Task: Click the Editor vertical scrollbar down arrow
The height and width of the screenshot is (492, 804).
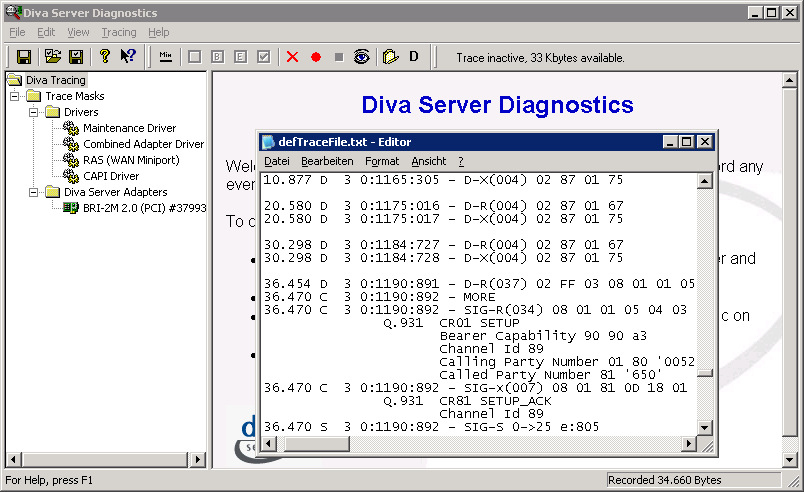Action: tap(705, 428)
